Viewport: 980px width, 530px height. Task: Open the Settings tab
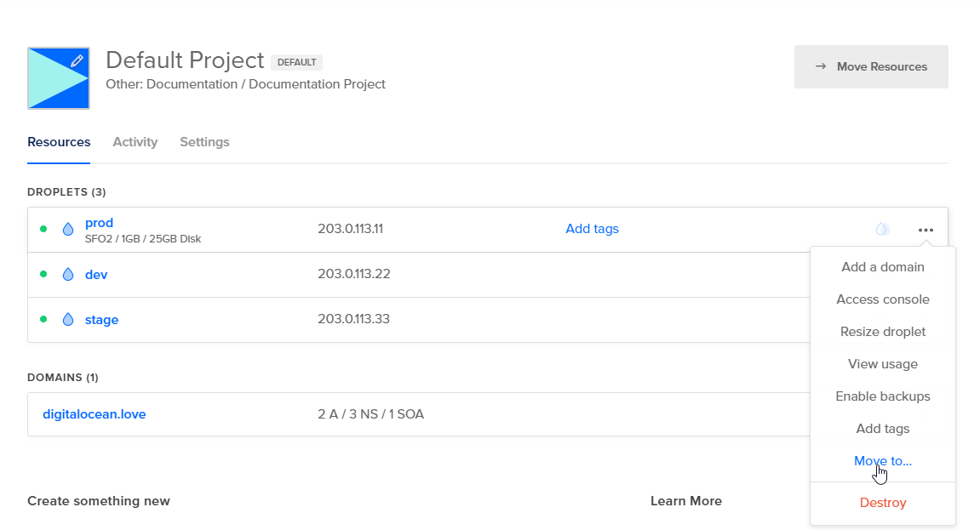coord(204,142)
